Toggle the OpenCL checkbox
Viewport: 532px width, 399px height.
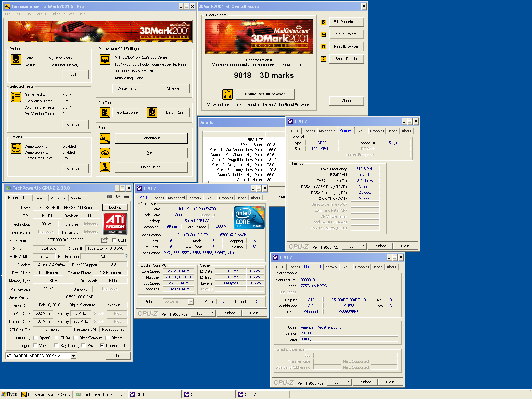[35, 338]
